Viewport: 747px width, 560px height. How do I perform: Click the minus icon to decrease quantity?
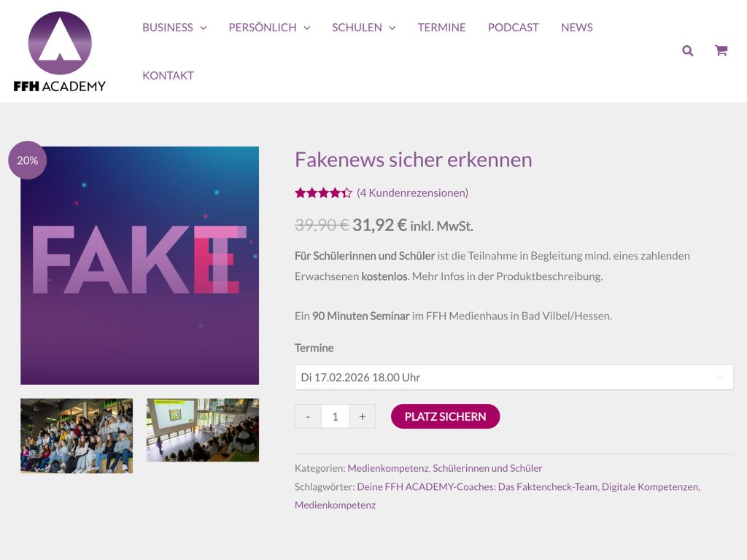pos(307,416)
